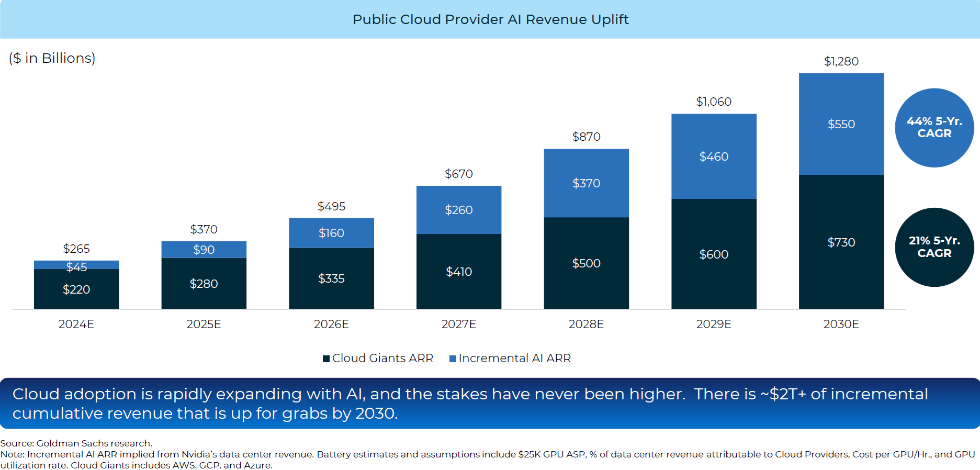Viewport: 980px width, 470px height.
Task: Click the $1,280 total label above 2030E
Action: tap(841, 61)
